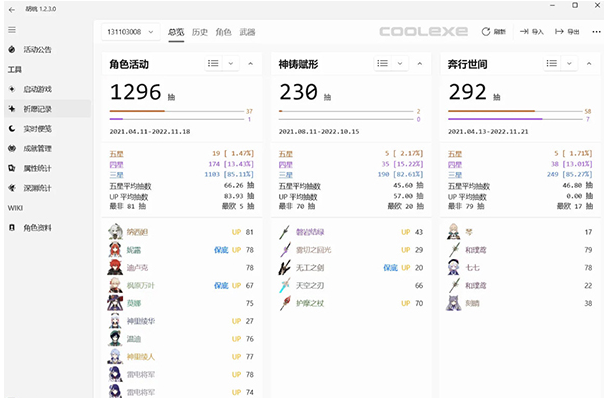Open the UID 131103008 dropdown
This screenshot has height=398, width=607.
(x=130, y=32)
